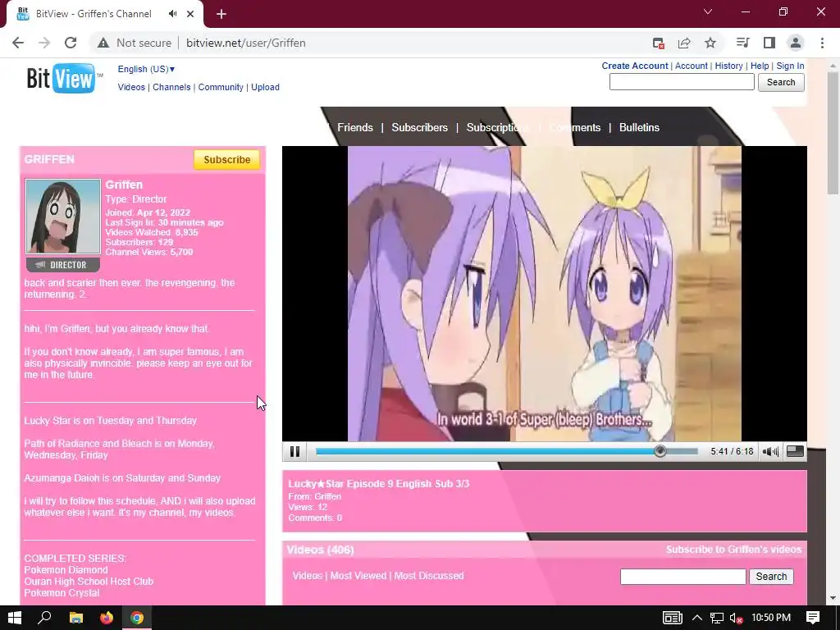Click the share page icon in address bar

coord(684,43)
